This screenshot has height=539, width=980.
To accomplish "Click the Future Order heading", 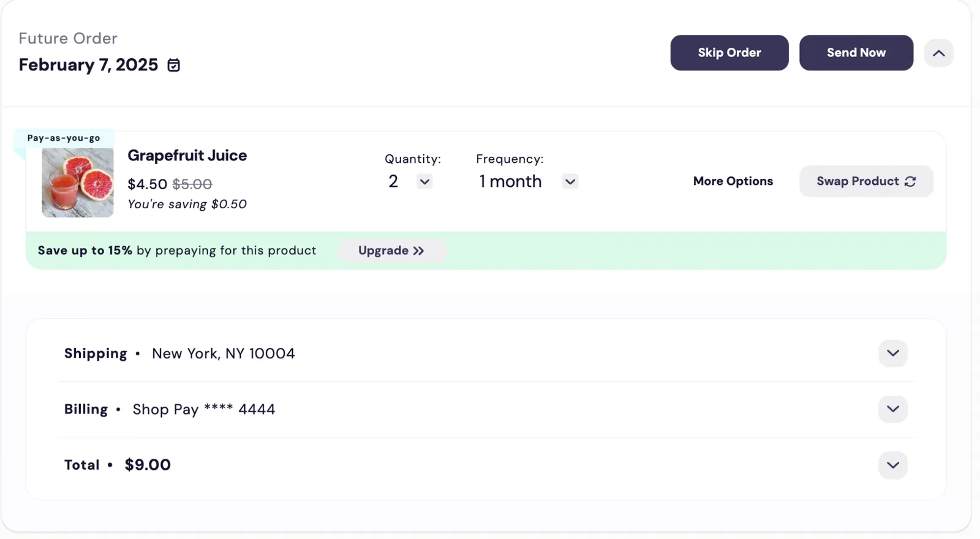I will (68, 39).
